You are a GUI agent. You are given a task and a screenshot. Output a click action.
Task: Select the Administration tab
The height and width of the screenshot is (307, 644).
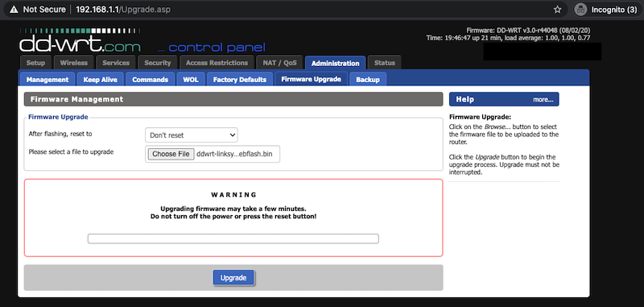click(335, 64)
